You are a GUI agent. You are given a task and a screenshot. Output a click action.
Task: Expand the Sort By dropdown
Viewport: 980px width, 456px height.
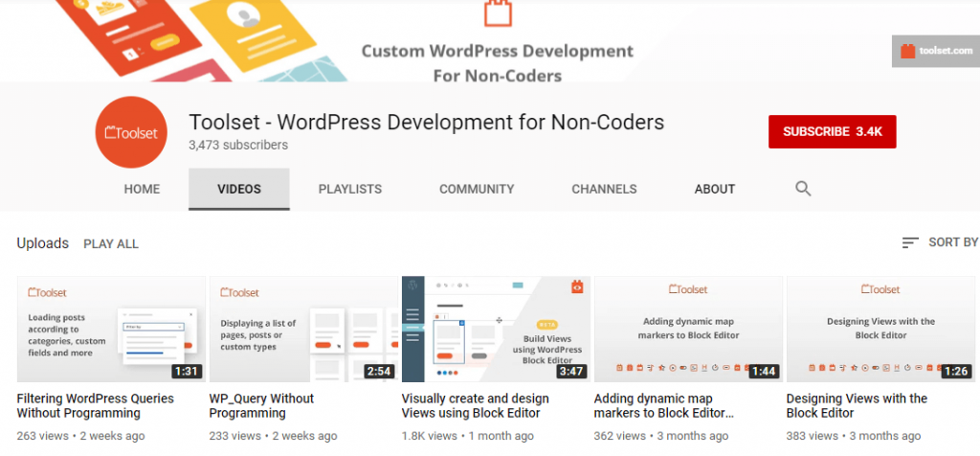940,242
